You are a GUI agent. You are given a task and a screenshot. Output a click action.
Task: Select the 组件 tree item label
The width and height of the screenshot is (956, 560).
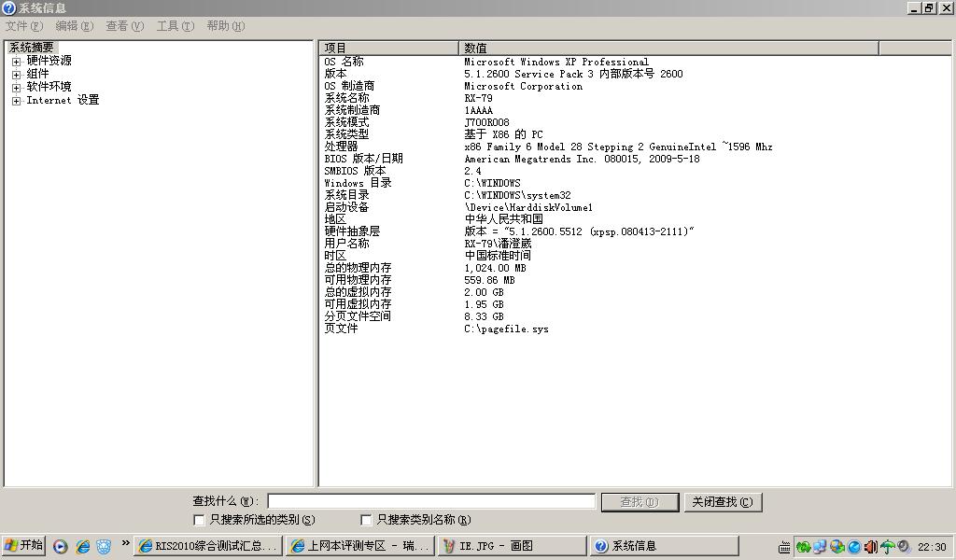click(x=37, y=73)
